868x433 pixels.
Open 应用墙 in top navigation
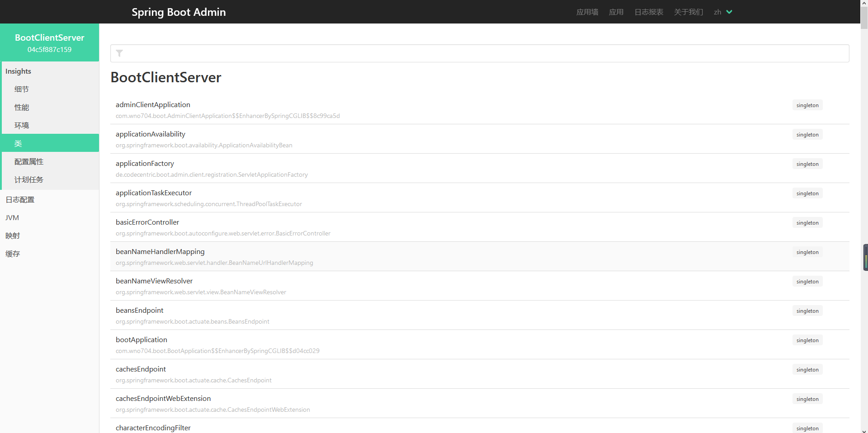587,12
